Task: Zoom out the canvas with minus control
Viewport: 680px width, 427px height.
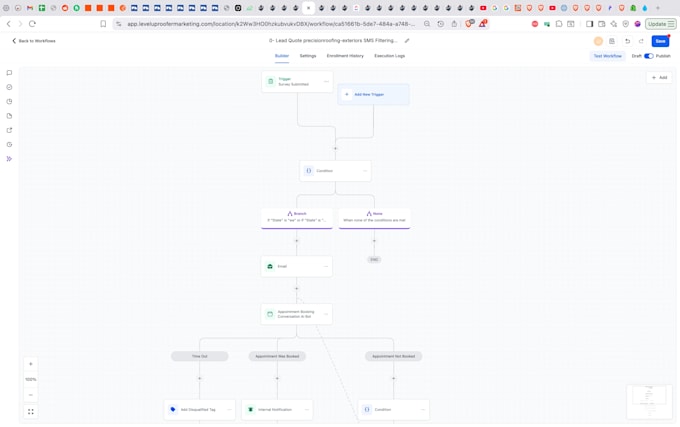Action: pos(30,394)
